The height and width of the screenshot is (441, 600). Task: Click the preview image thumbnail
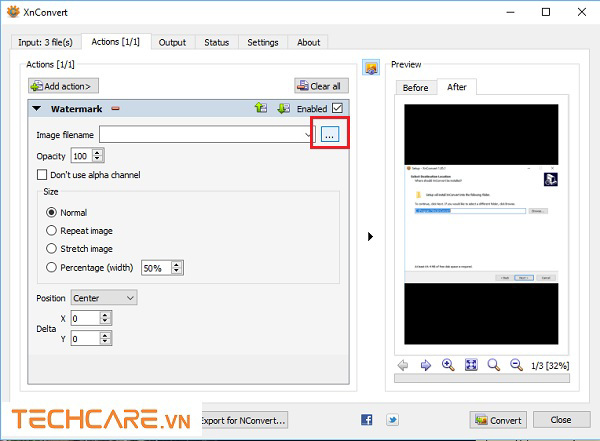[481, 224]
